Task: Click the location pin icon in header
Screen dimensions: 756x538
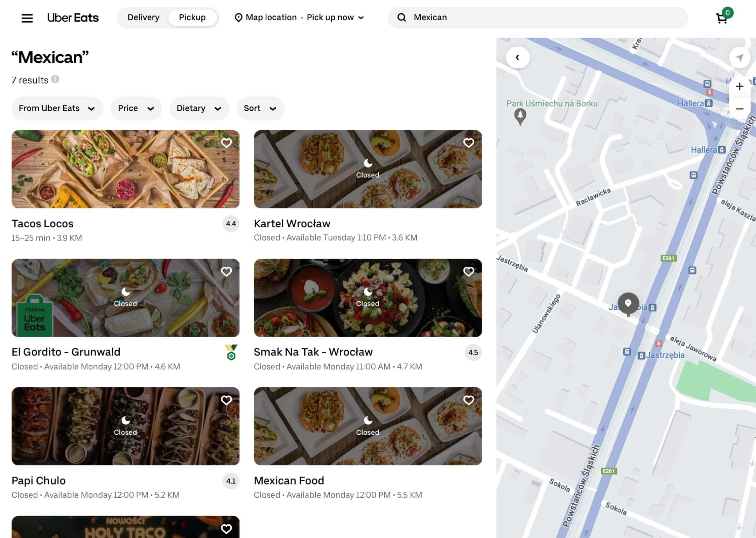Action: coord(238,18)
